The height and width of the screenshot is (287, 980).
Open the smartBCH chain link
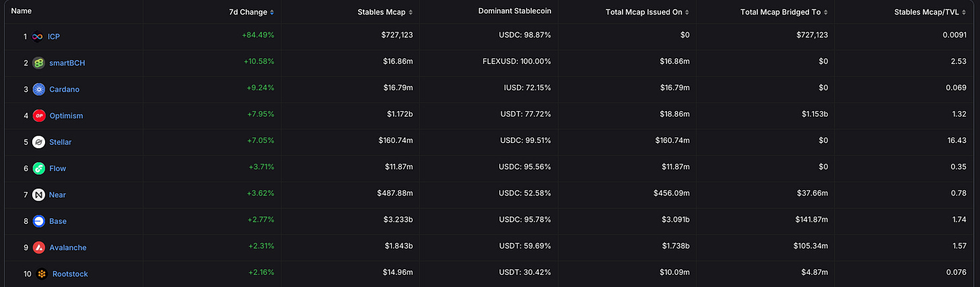(x=67, y=63)
